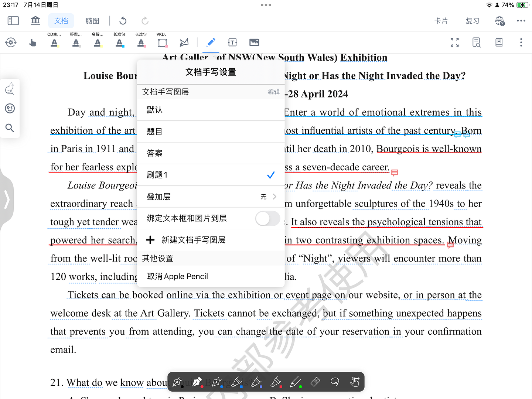Screen dimensions: 532x399
Task: Switch to the 脑图 mindmap tab
Action: (x=92, y=21)
